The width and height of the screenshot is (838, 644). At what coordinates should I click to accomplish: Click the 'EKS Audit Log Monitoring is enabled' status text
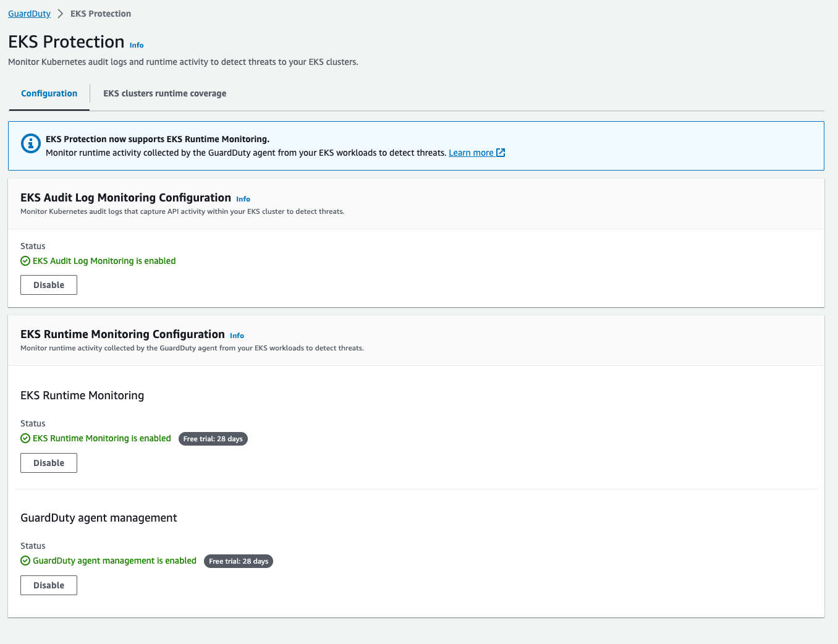pos(104,261)
